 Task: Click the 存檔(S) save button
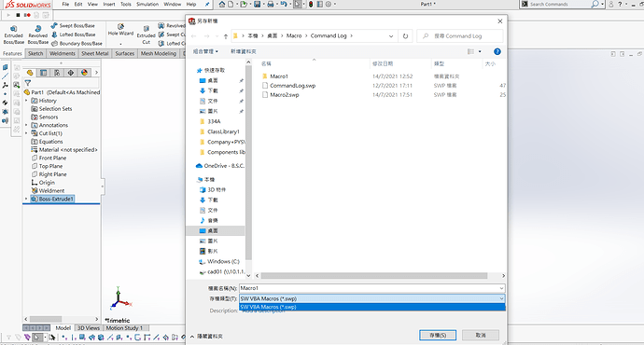tap(438, 335)
